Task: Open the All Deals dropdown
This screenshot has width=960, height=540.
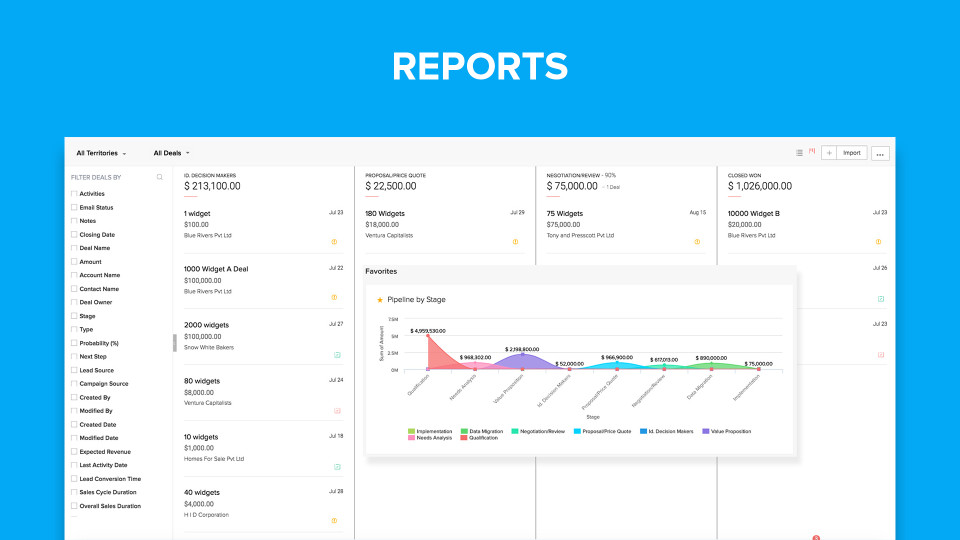Action: tap(172, 154)
